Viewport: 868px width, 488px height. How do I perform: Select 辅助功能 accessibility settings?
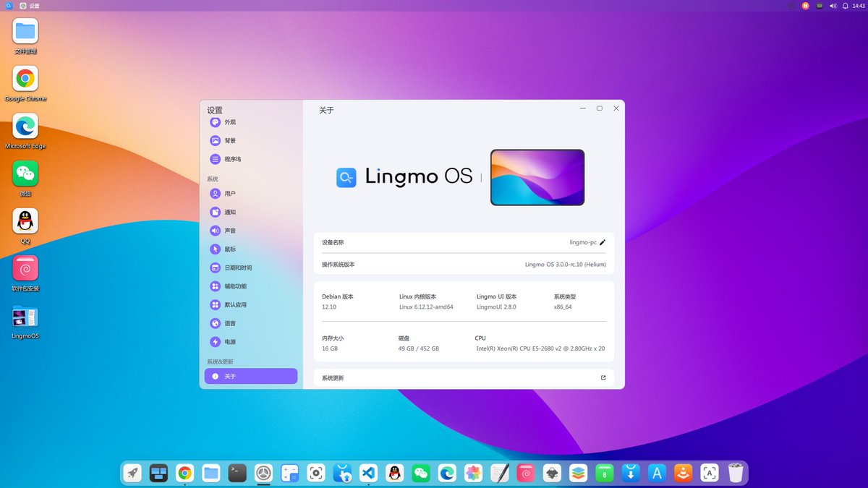point(250,286)
